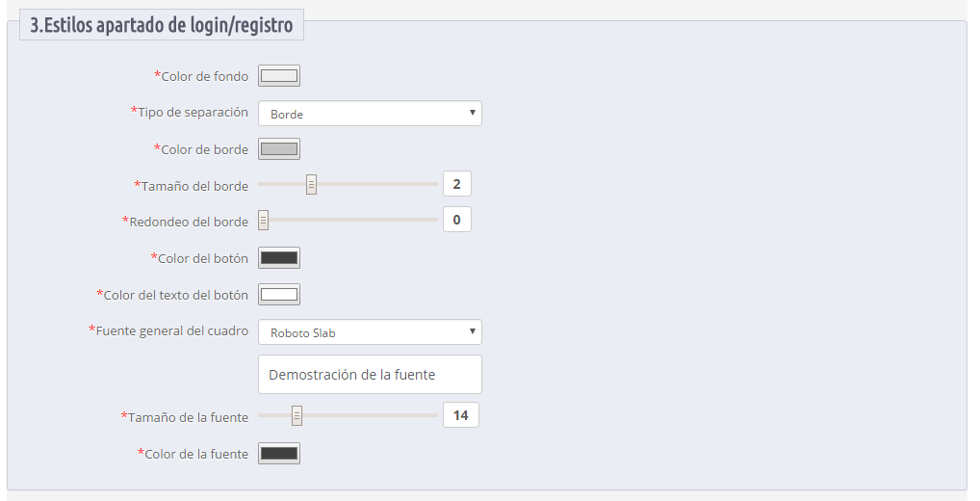Click the Redondeo del borde slider handle
The height and width of the screenshot is (501, 980).
click(263, 221)
